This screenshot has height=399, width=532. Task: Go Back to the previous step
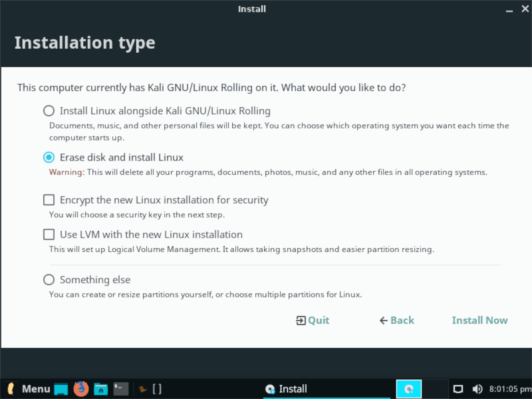coord(397,320)
